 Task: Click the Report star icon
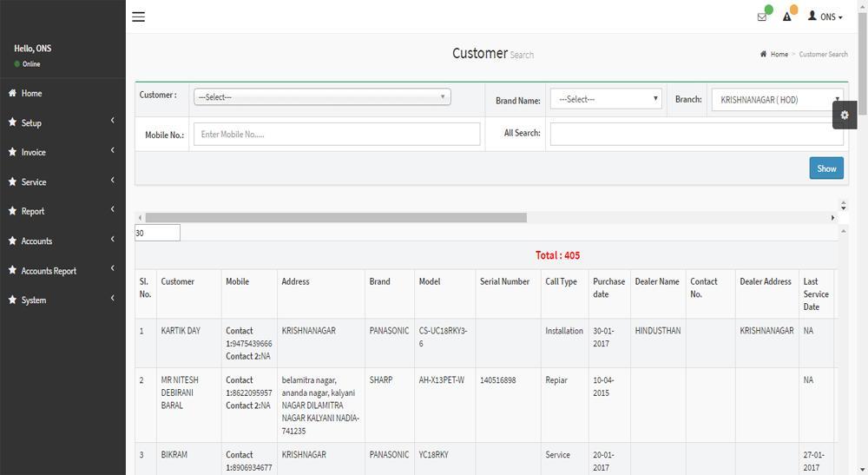[x=12, y=211]
